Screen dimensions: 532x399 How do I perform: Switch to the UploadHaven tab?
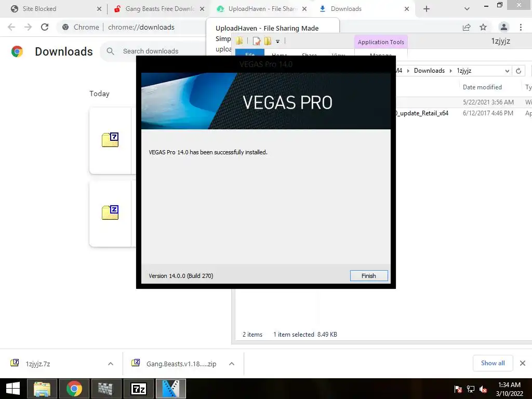[262, 9]
